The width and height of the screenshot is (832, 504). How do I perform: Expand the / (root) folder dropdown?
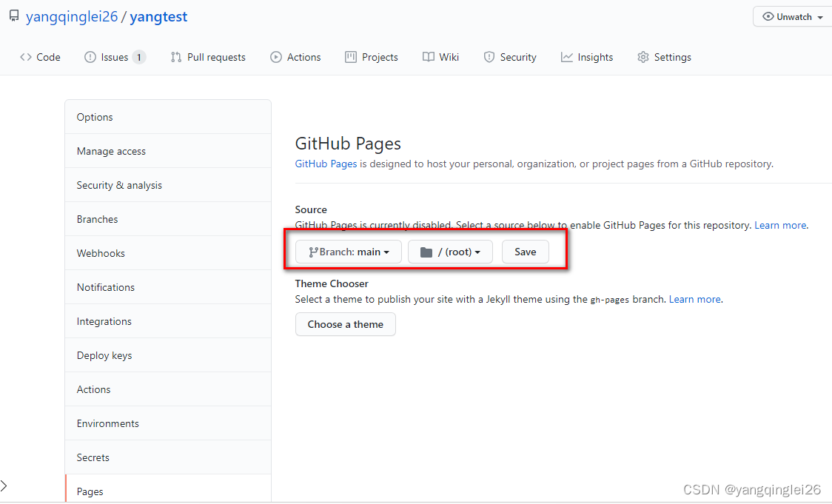click(x=450, y=252)
